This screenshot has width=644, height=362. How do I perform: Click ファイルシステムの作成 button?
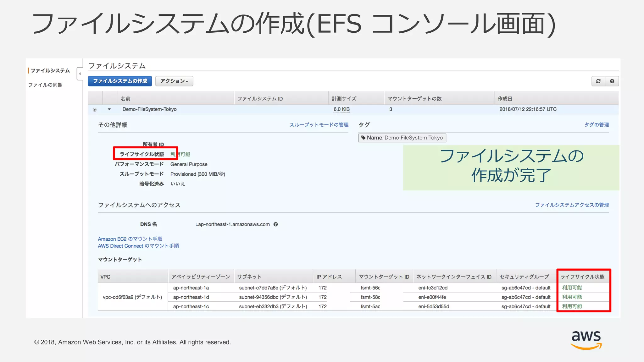point(120,81)
